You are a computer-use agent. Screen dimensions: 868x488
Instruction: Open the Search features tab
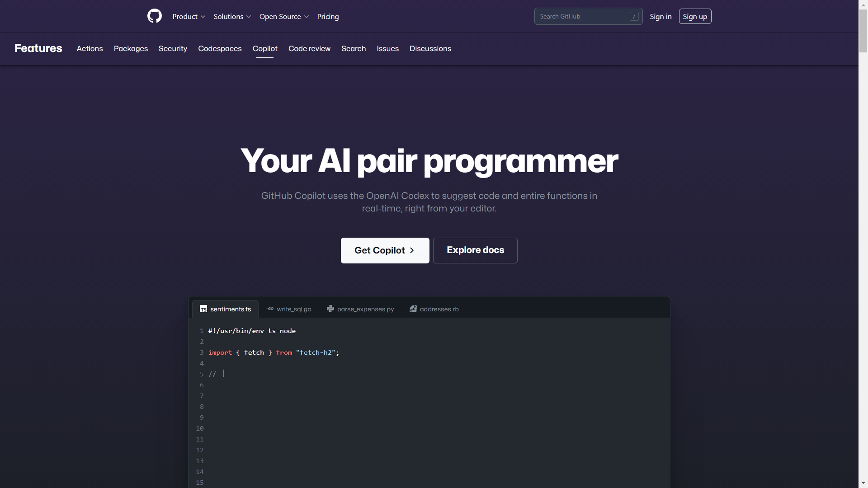pyautogui.click(x=354, y=48)
